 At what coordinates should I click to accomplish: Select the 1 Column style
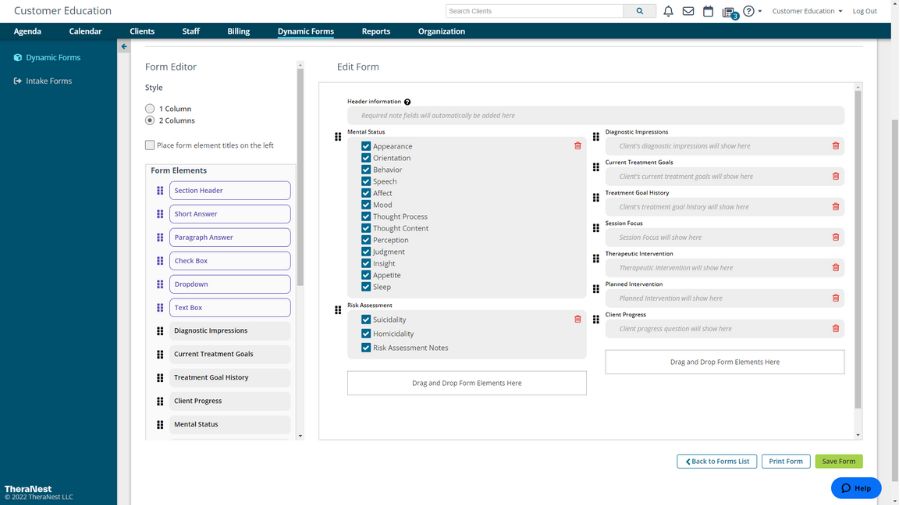(150, 108)
